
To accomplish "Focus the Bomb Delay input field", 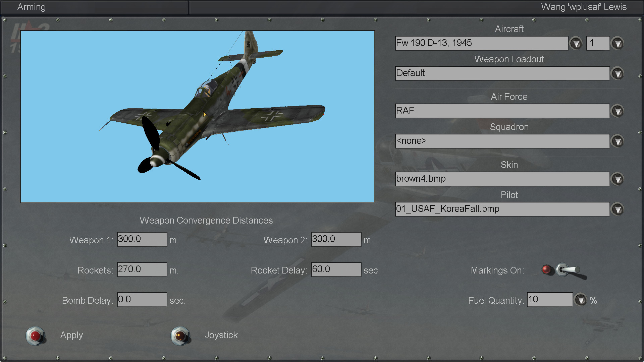I will 142,300.
